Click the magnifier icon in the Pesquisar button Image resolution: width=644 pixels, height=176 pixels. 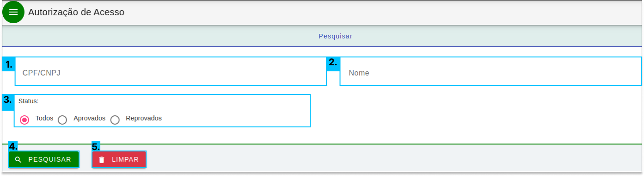coord(18,159)
